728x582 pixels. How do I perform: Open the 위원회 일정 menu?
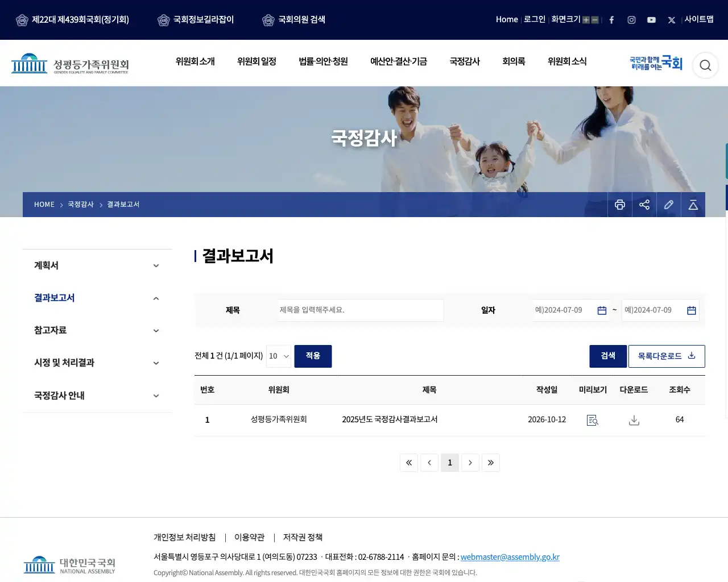(x=257, y=61)
